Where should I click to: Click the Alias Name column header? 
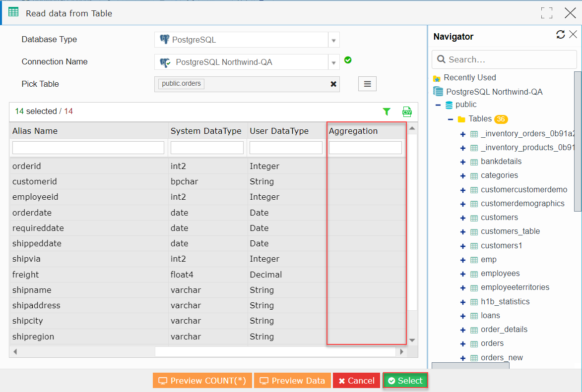coord(89,131)
